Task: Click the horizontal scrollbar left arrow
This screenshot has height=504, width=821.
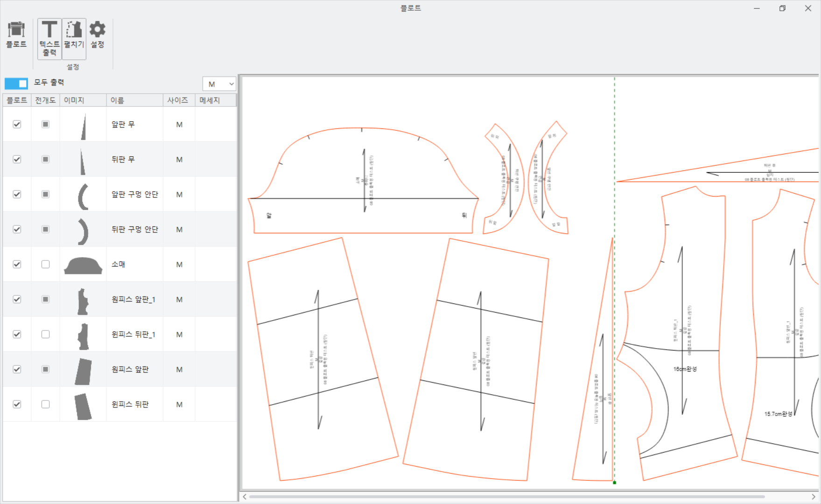Action: pos(245,497)
